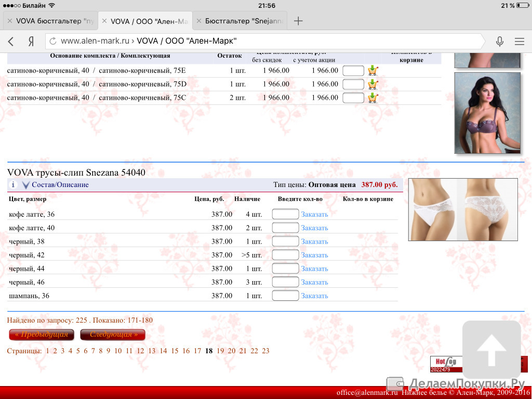Image resolution: width=532 pixels, height=399 pixels.
Task: Open a new browser tab
Action: click(298, 21)
